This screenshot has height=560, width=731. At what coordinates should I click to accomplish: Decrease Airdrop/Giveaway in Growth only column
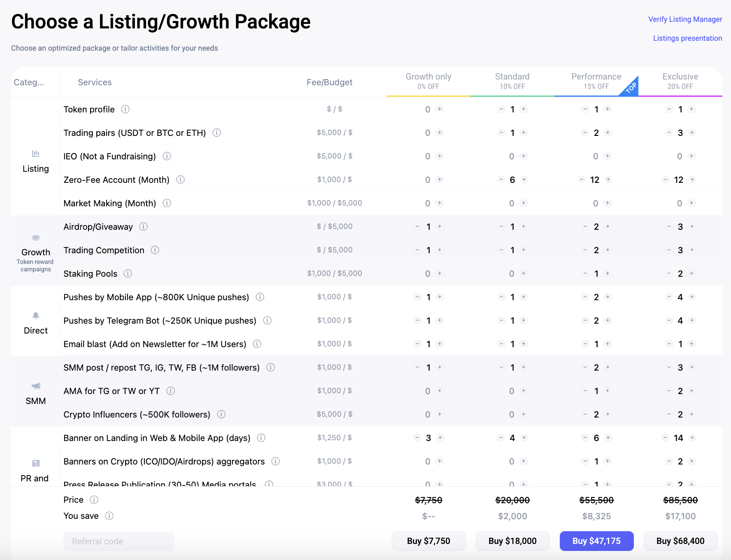click(x=417, y=226)
